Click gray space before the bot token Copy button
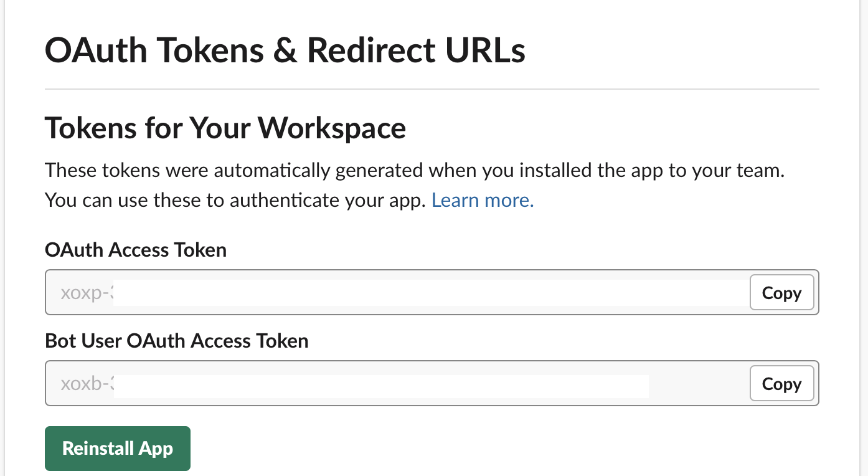 (x=699, y=383)
